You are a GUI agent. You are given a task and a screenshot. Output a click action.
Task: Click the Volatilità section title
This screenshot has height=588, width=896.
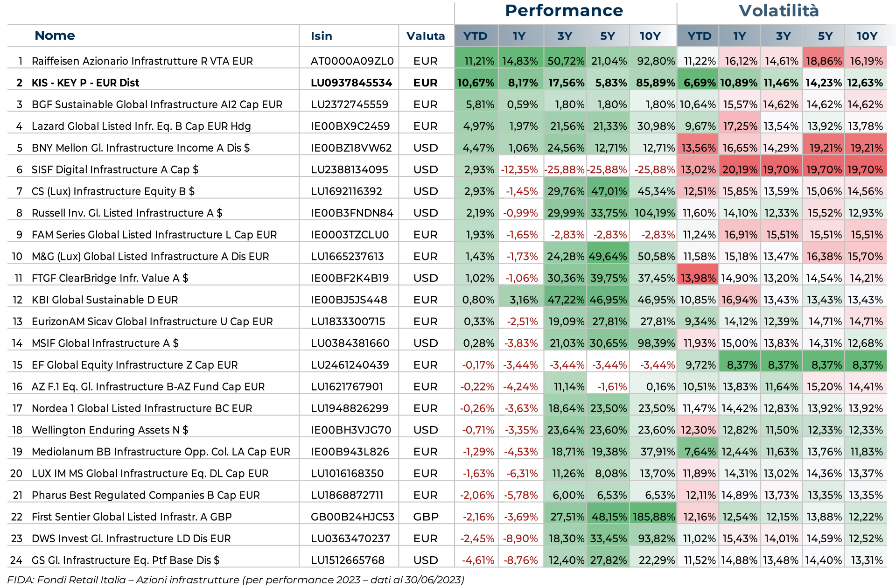779,11
